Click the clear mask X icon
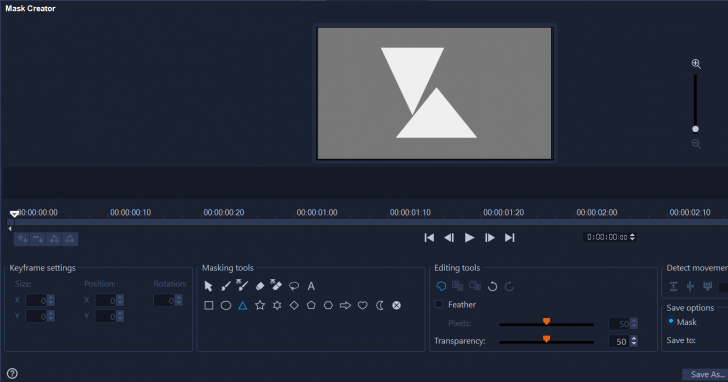Screen dimensions: 728x382 [x=396, y=305]
